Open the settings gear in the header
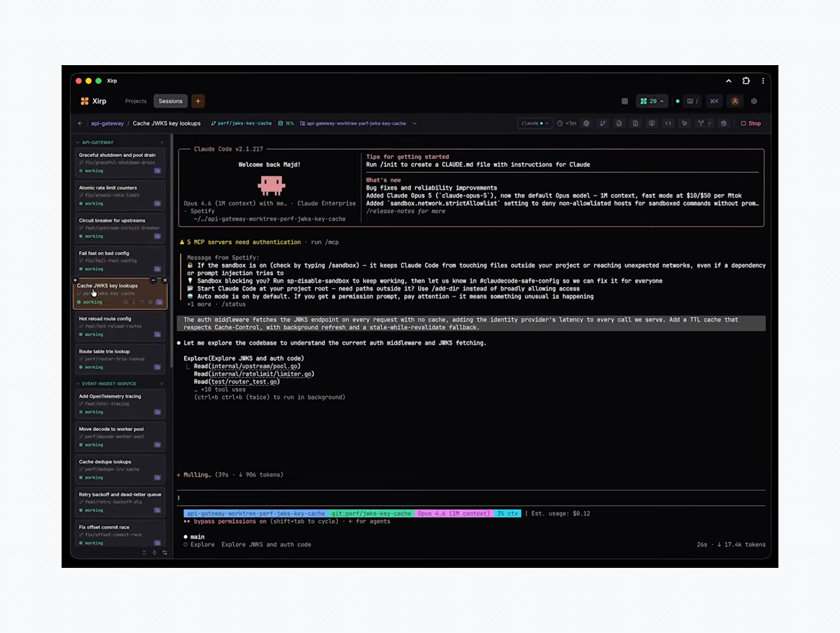The height and width of the screenshot is (633, 840). (x=754, y=101)
